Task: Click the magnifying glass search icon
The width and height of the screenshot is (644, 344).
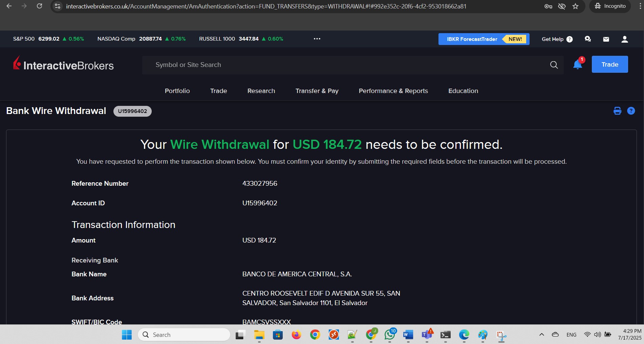Action: 554,65
